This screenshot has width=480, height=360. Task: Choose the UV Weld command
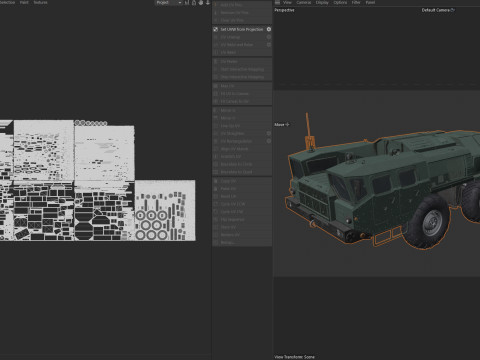click(x=242, y=52)
